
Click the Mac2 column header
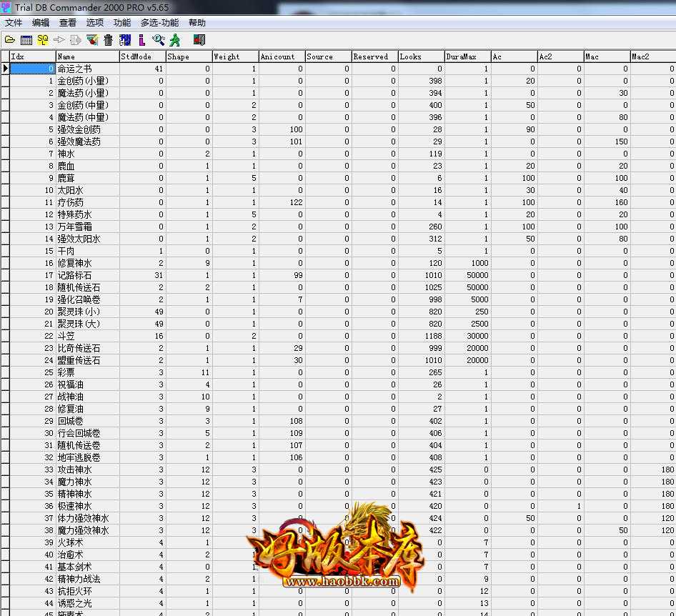click(653, 56)
